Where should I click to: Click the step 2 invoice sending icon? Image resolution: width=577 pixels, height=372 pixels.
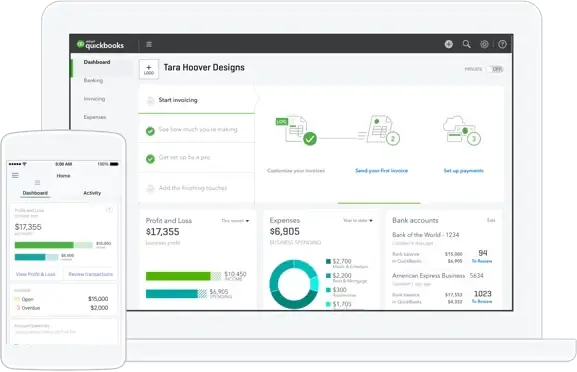click(x=379, y=130)
